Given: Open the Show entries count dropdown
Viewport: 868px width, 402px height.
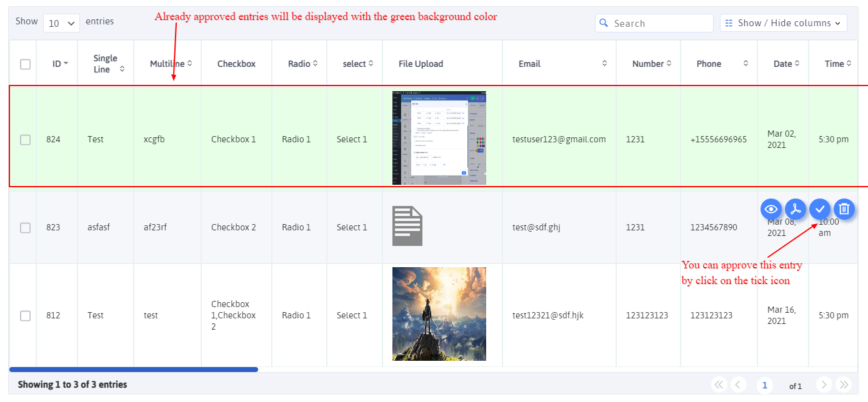Looking at the screenshot, I should point(61,22).
